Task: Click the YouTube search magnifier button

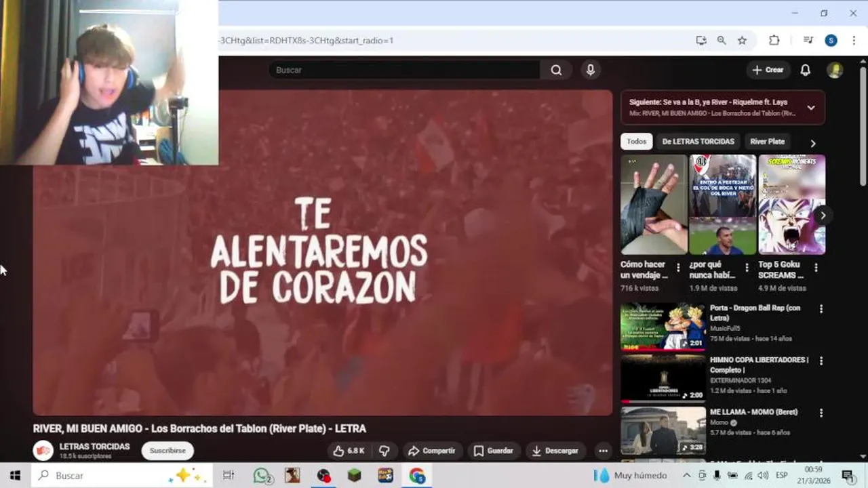Action: pos(556,70)
